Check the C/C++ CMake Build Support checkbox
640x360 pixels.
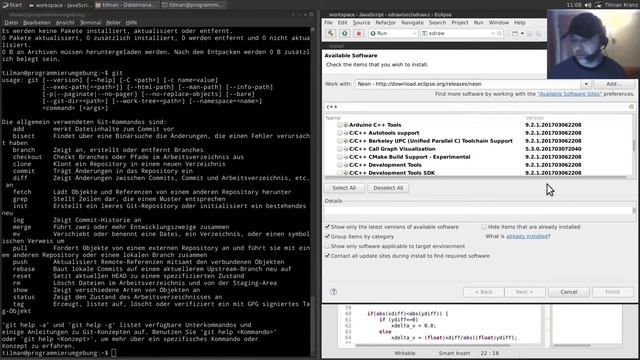coord(339,157)
